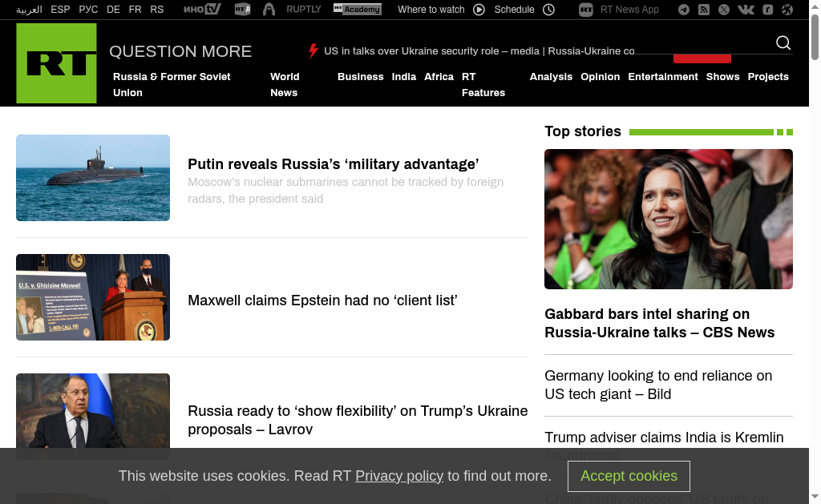This screenshot has height=504, width=821.
Task: Switch to the РУС Russian edition
Action: point(88,10)
